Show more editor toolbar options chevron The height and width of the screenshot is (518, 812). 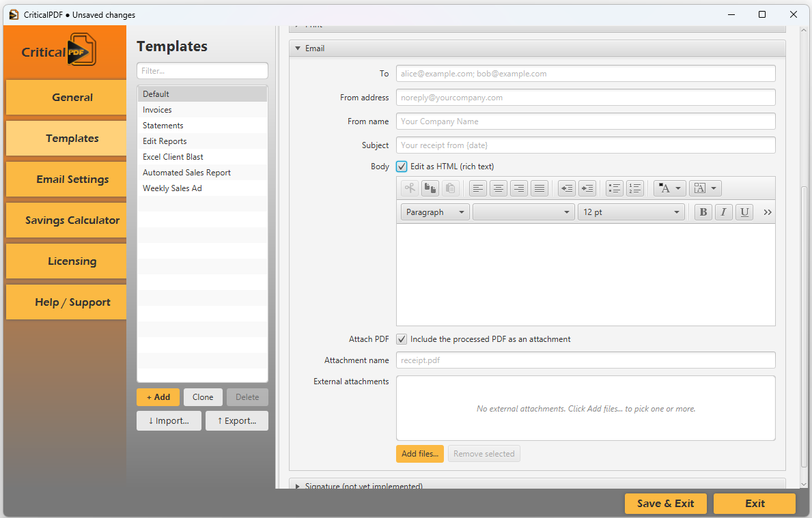[x=768, y=212]
